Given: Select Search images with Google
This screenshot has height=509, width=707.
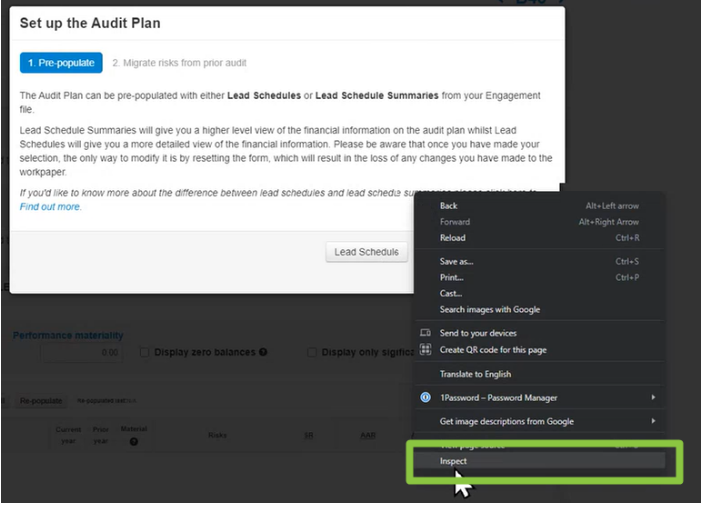Looking at the screenshot, I should click(490, 310).
